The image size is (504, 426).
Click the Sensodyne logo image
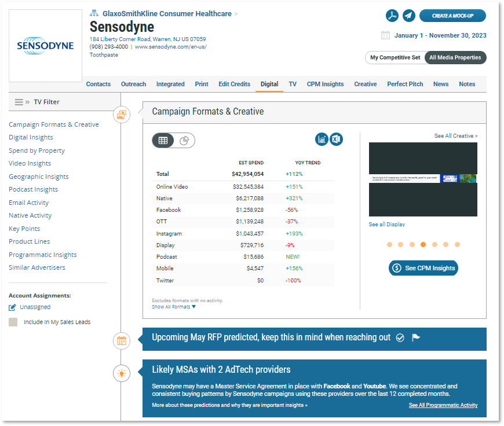[45, 46]
